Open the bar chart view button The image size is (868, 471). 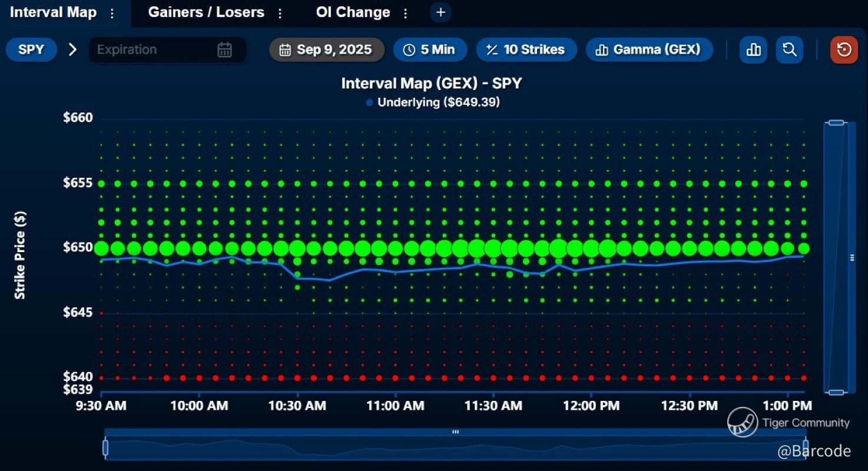(753, 50)
